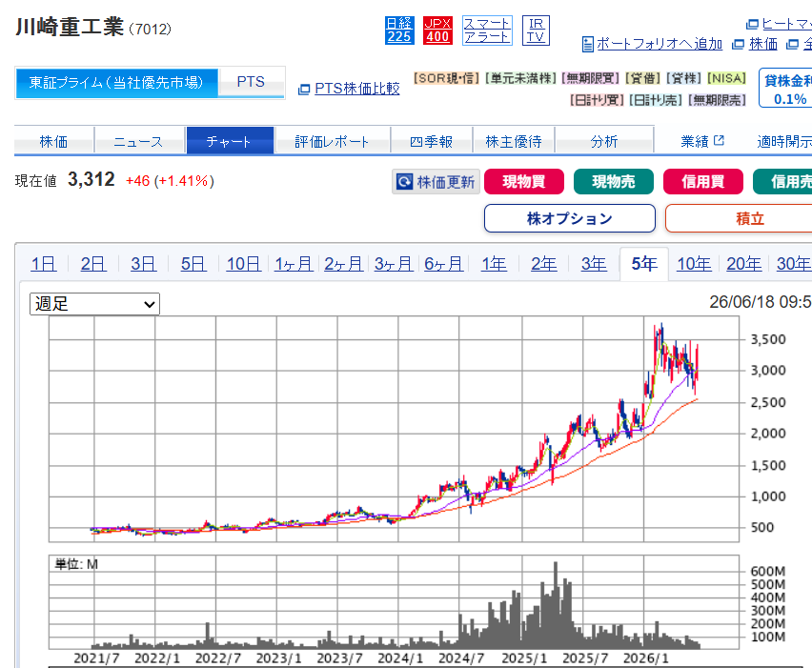This screenshot has width=812, height=668.
Task: Select the 1日 chart period
Action: tap(44, 264)
